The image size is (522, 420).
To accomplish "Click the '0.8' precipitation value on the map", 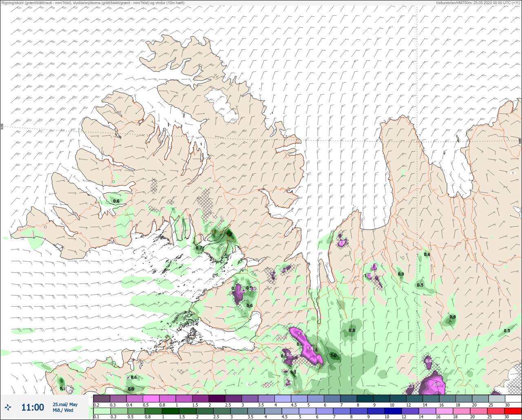I will [x=352, y=330].
